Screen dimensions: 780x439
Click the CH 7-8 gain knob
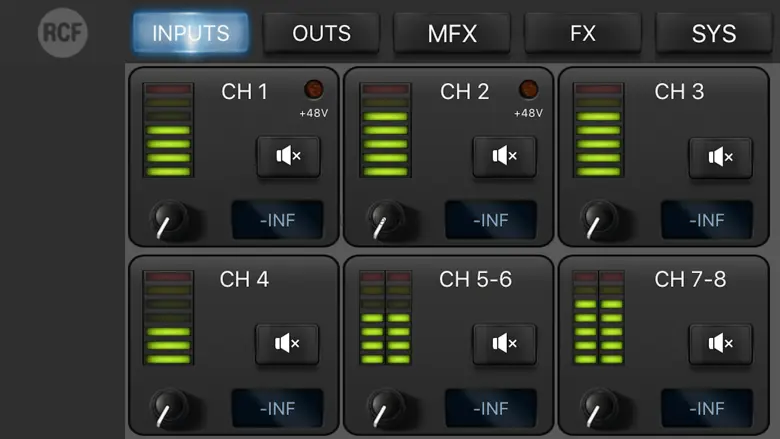pyautogui.click(x=599, y=407)
